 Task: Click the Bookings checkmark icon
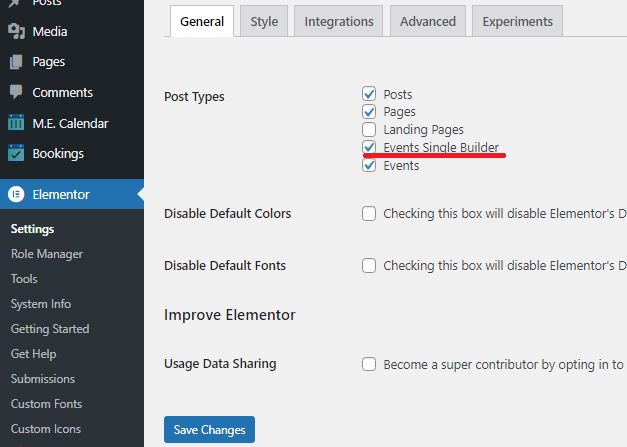coord(16,154)
